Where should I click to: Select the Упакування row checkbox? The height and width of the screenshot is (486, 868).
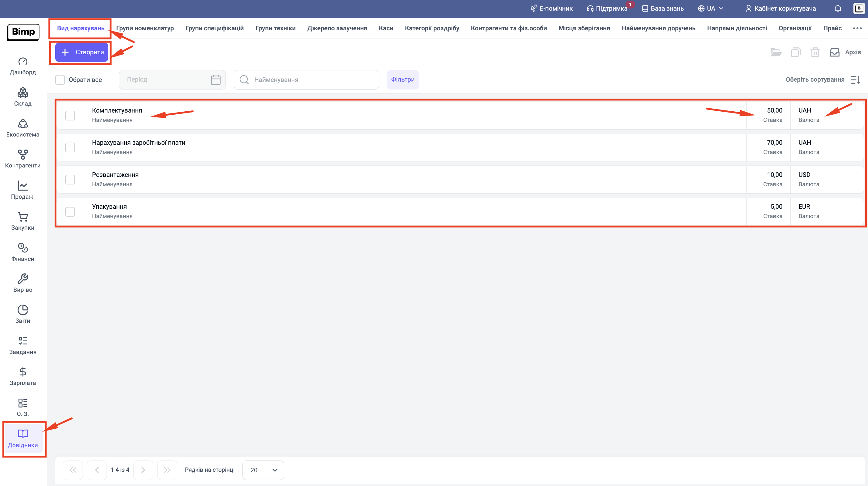[70, 211]
